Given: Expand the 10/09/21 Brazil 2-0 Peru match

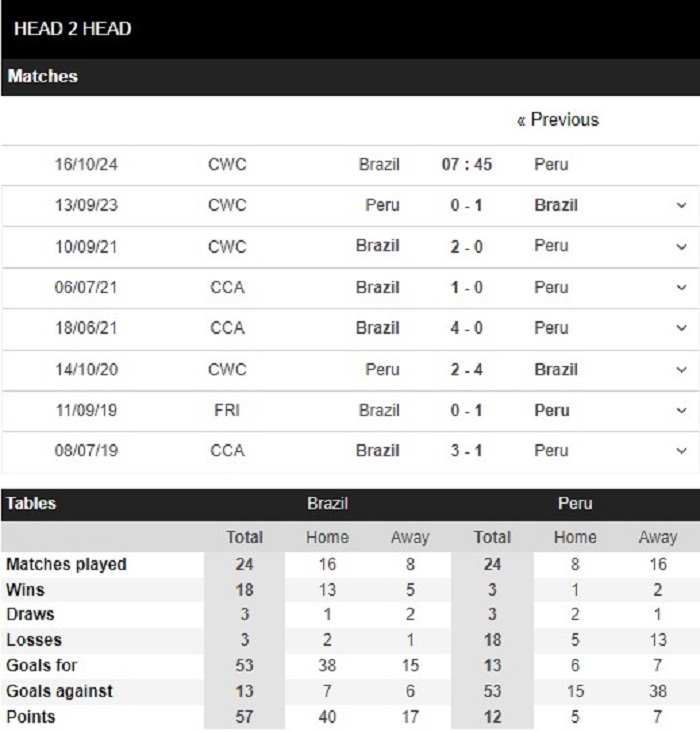Looking at the screenshot, I should [x=681, y=246].
